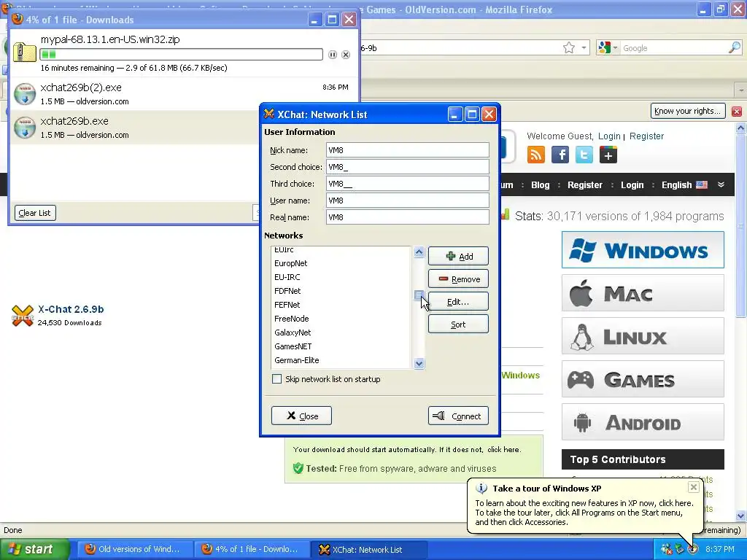Open the xchat269b.exe download icon
Image resolution: width=747 pixels, height=560 pixels.
24,128
